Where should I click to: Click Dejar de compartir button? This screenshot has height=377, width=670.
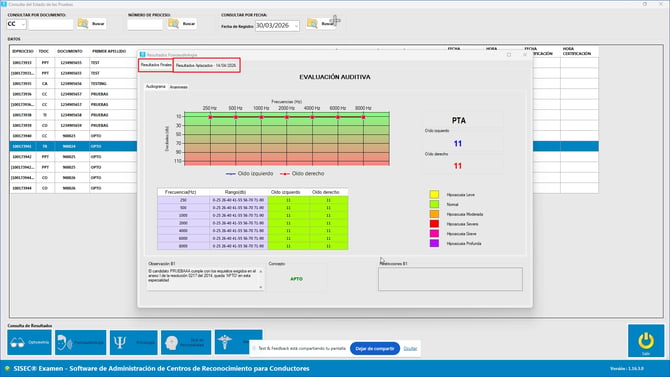click(x=375, y=348)
